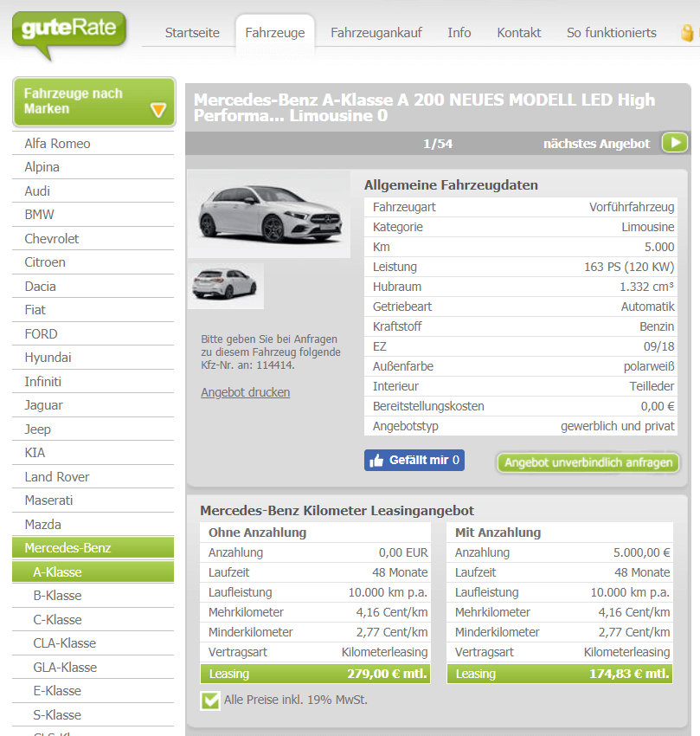The image size is (700, 736).
Task: Expand Fahrzeuge nach Marken dropdown arrow
Action: coord(158,110)
